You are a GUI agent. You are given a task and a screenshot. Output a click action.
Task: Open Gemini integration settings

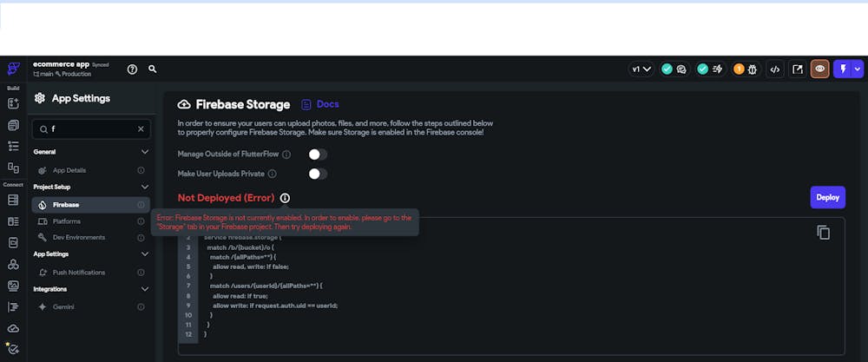91,306
